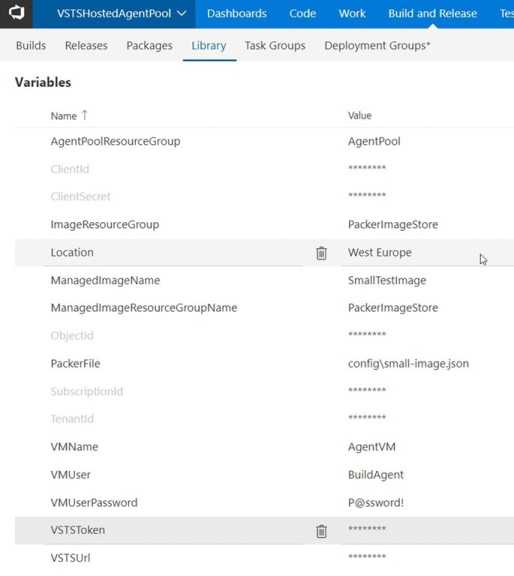
Task: Open the Deployment Groups tab
Action: 377,46
